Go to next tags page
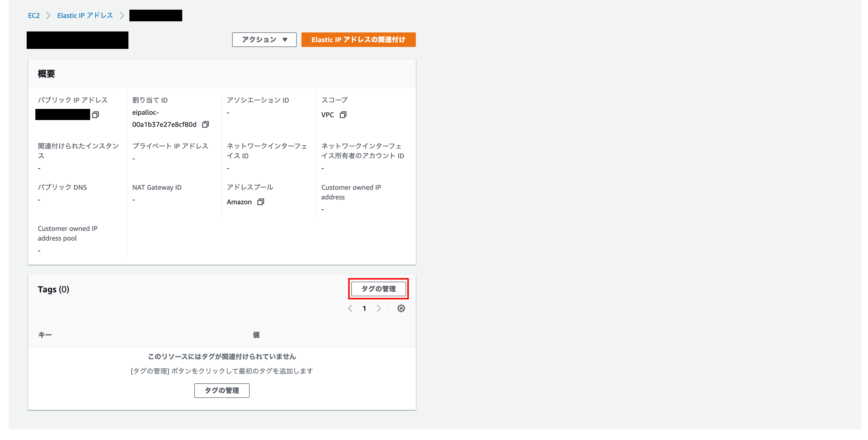 [379, 308]
